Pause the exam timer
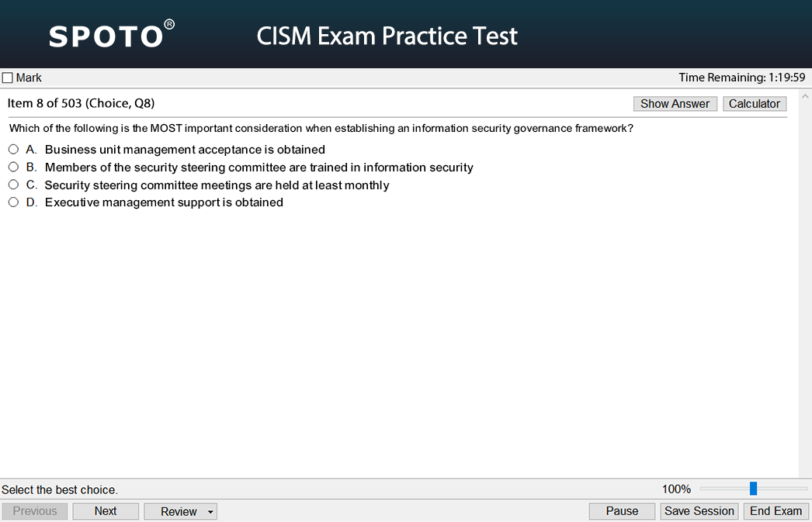Viewport: 812px width, 522px height. 622,511
